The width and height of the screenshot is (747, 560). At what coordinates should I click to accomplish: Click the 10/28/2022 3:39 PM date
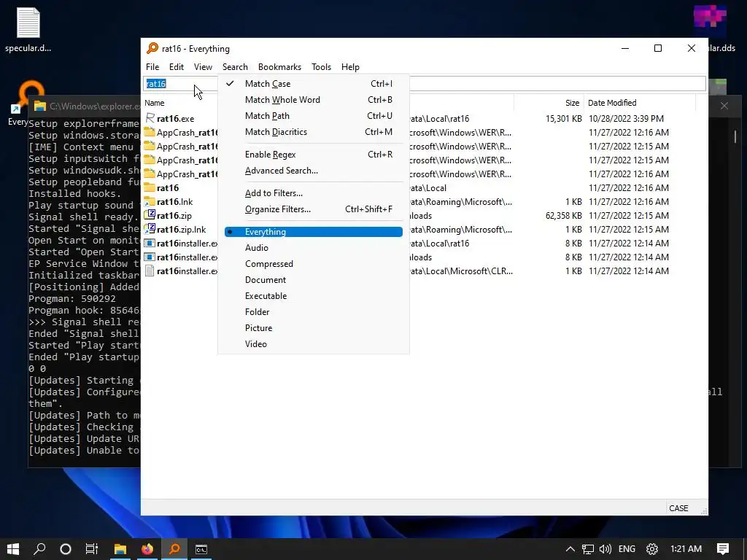click(626, 119)
